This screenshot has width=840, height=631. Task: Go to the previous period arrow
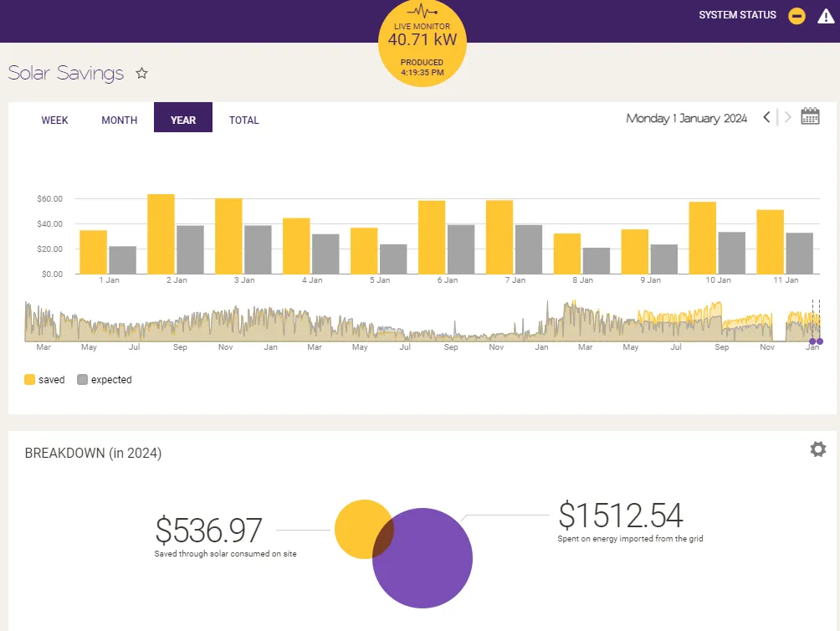coord(766,117)
